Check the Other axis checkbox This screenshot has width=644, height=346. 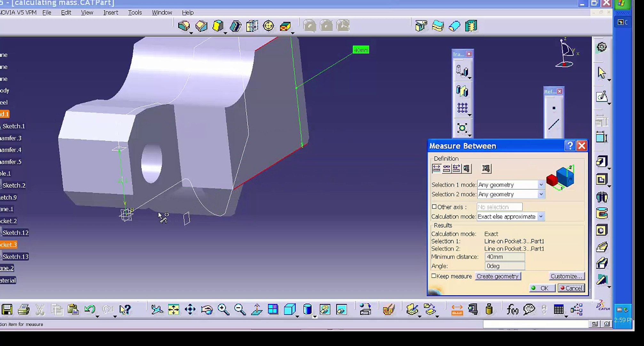click(x=434, y=207)
